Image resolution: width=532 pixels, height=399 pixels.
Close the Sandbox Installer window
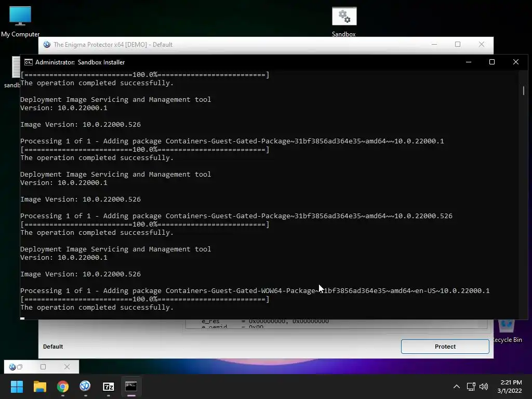pyautogui.click(x=516, y=62)
